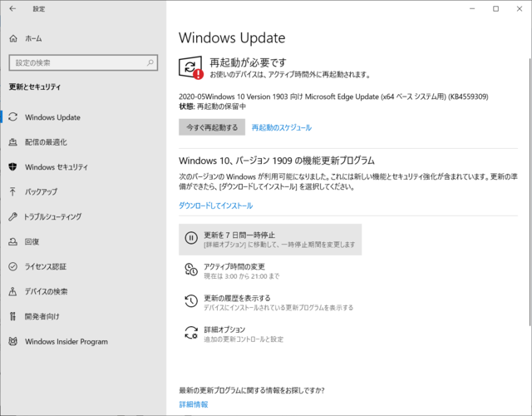Select the Windows セキュリティ shield icon
The height and width of the screenshot is (416, 532).
[13, 166]
